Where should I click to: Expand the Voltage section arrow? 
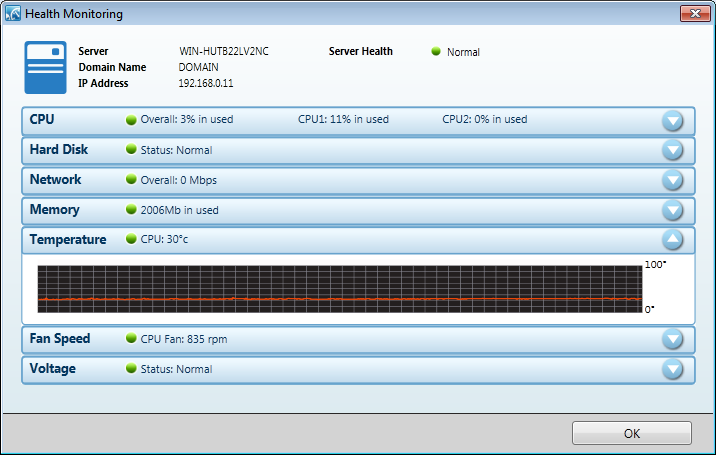(x=673, y=369)
